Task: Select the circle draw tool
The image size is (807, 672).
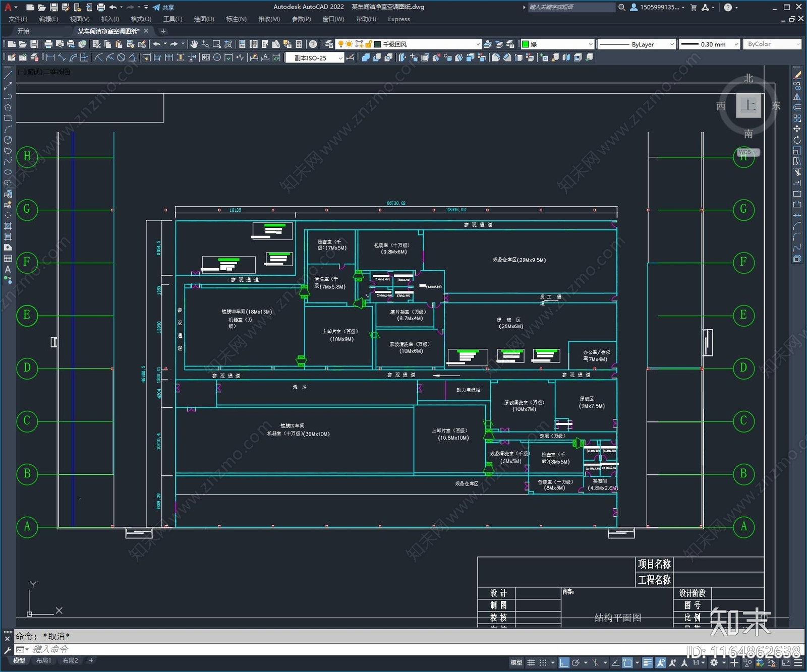Action: click(x=8, y=140)
